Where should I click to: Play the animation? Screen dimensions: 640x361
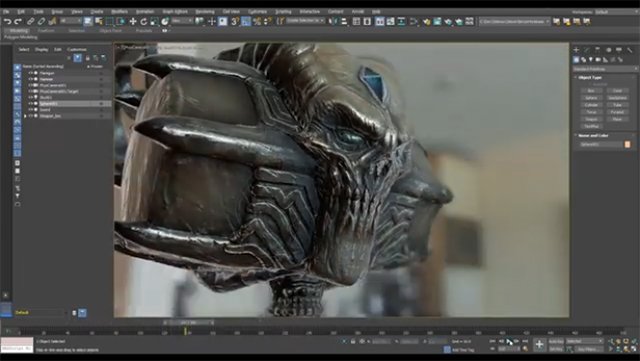coord(509,341)
